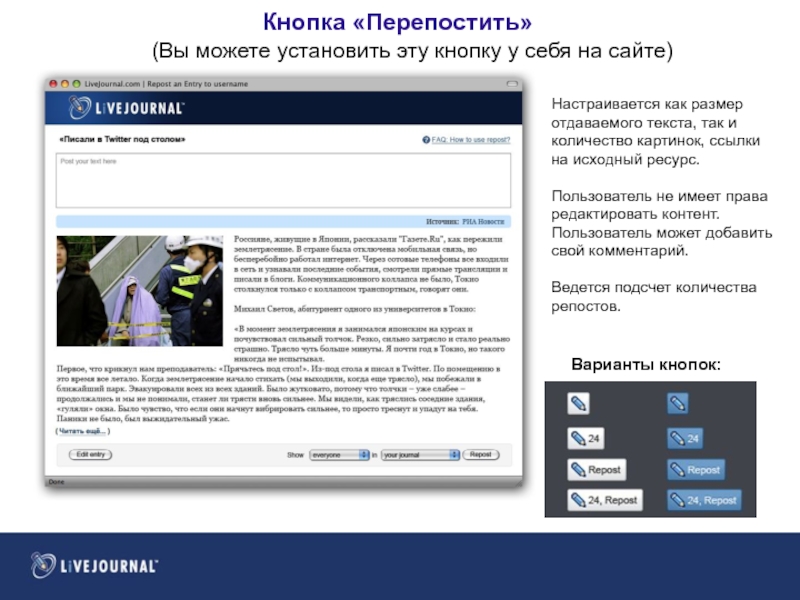
Task: Click the toolbar toggle pill in title bar
Action: point(512,84)
